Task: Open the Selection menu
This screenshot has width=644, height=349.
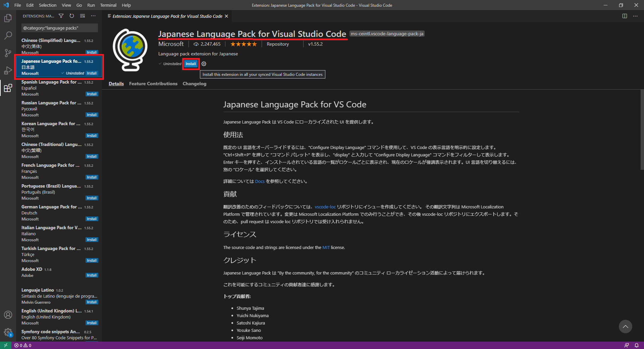Action: click(x=48, y=5)
